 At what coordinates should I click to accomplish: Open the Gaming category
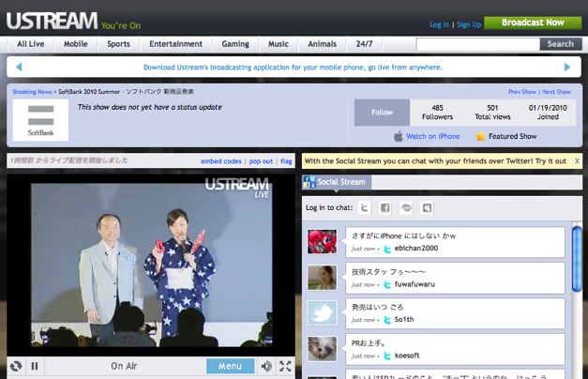(235, 44)
